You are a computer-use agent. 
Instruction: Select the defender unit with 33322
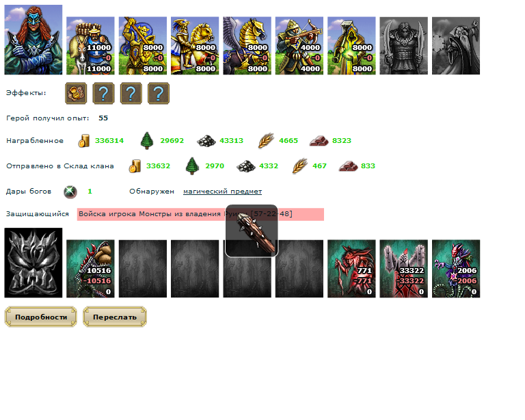(x=404, y=269)
